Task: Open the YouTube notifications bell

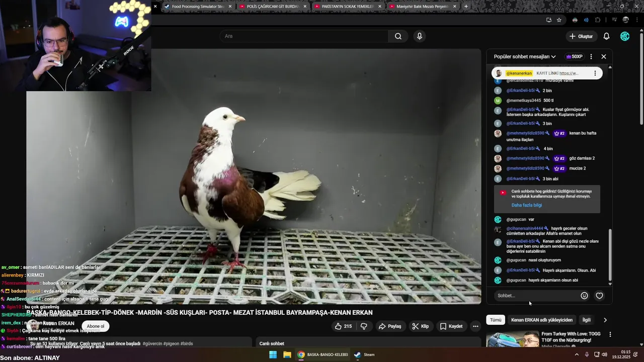Action: [x=606, y=36]
